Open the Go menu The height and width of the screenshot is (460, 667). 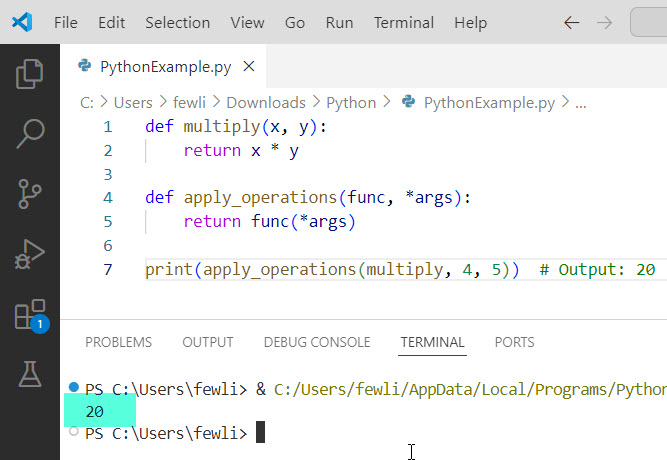click(x=295, y=23)
